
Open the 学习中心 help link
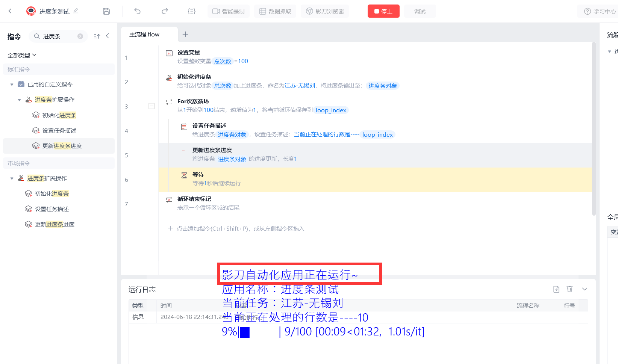pyautogui.click(x=600, y=11)
